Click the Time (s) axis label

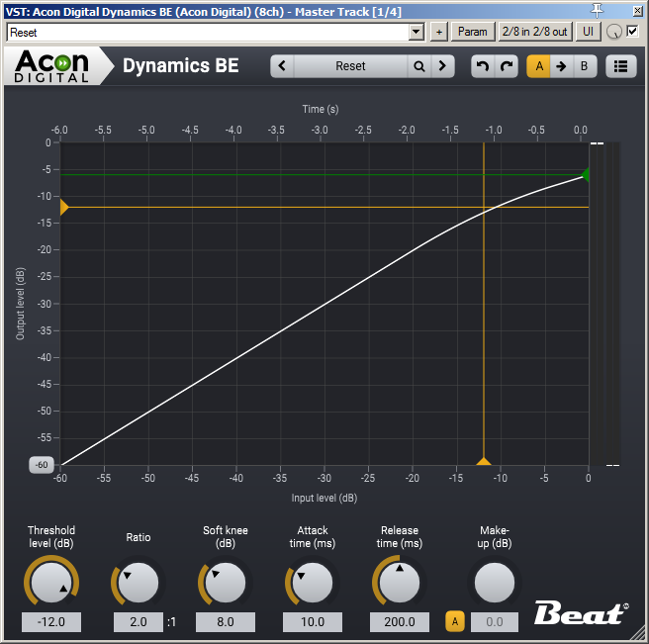(x=321, y=109)
